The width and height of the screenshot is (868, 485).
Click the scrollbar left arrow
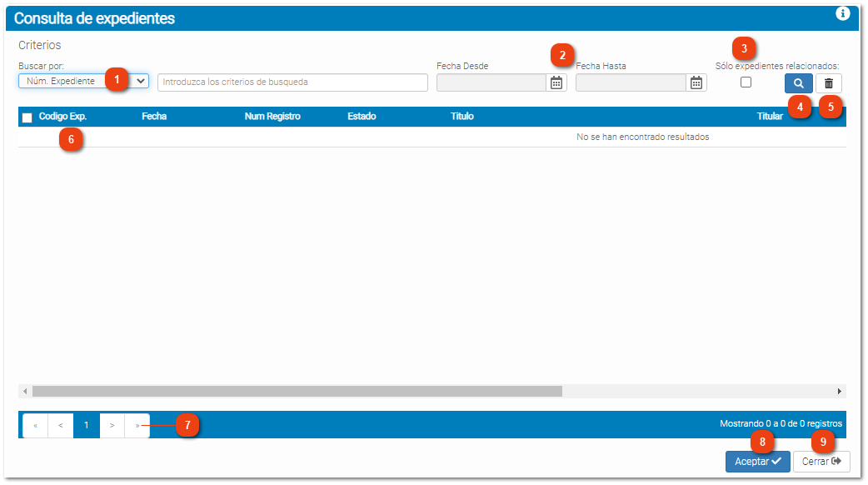click(25, 392)
